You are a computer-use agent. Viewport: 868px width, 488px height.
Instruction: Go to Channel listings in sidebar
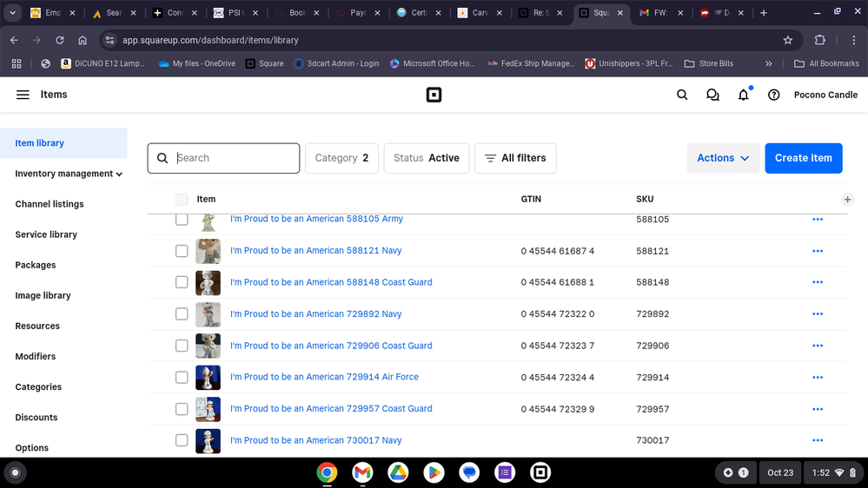click(x=50, y=204)
